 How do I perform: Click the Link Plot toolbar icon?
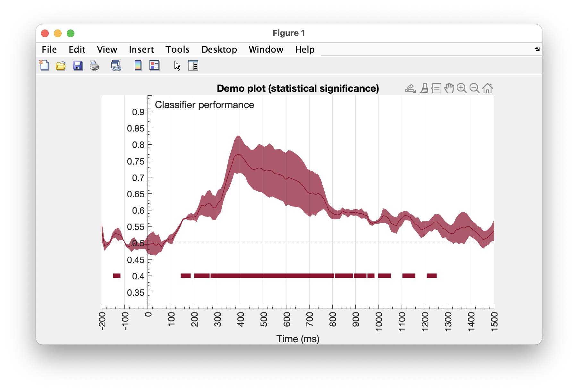116,65
